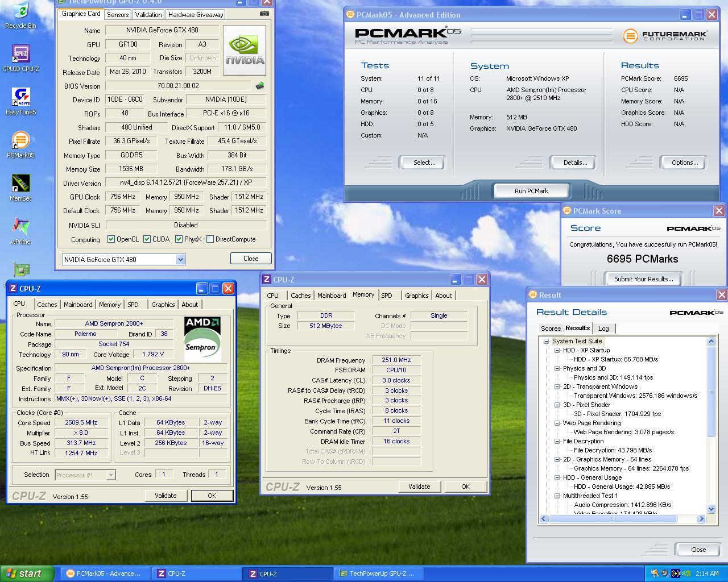Open the Hardware Giveaway tab
This screenshot has height=582, width=728.
(x=195, y=15)
